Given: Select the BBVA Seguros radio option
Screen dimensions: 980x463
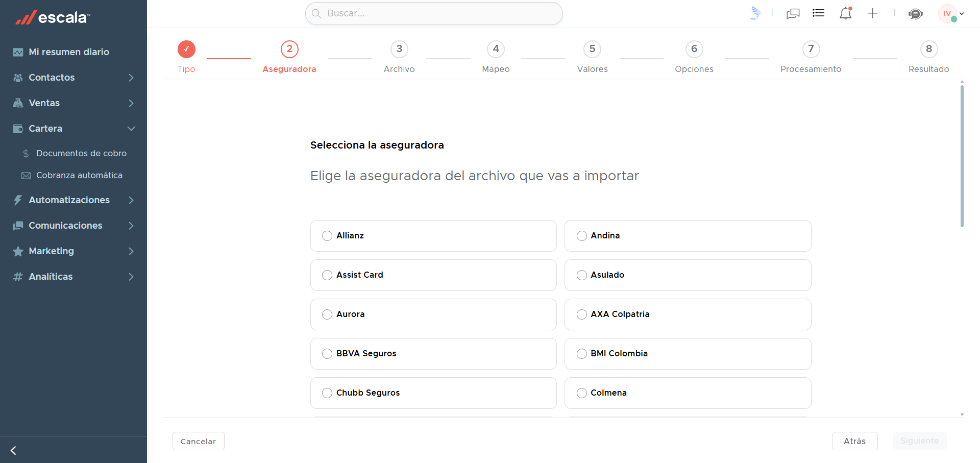Looking at the screenshot, I should pos(327,354).
